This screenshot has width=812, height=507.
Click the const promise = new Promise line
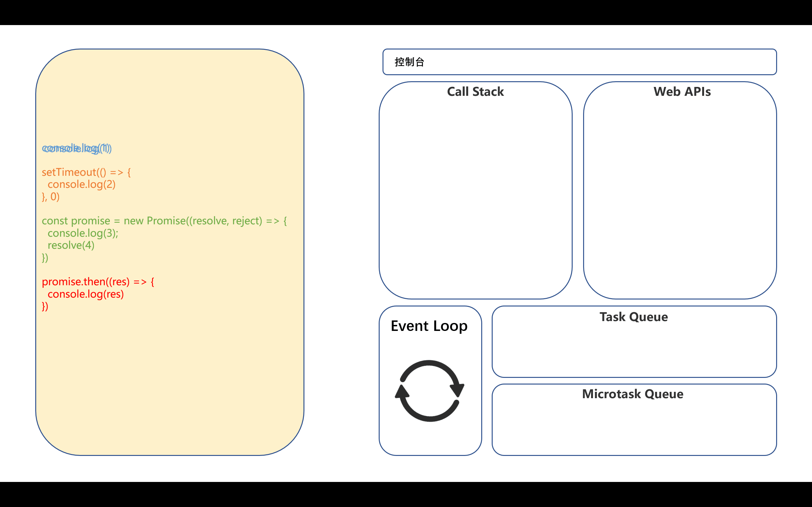tap(164, 221)
